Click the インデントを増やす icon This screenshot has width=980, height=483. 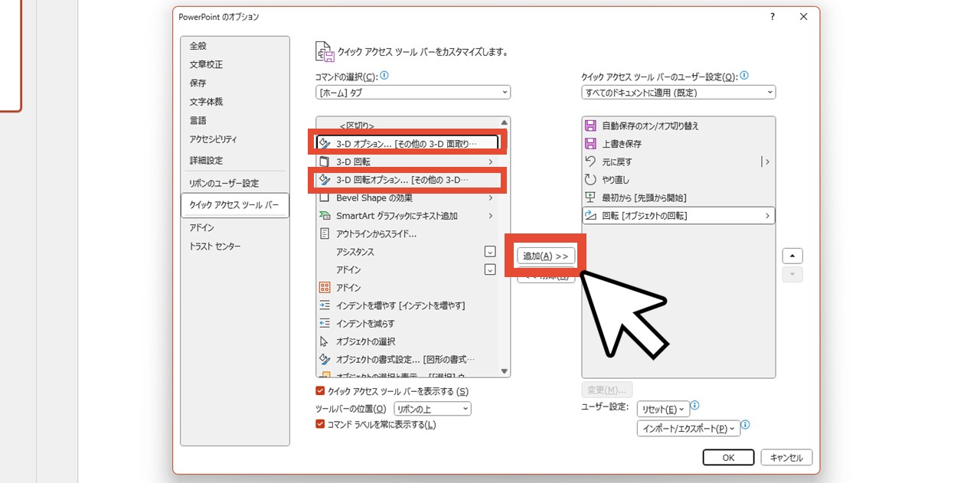point(325,305)
